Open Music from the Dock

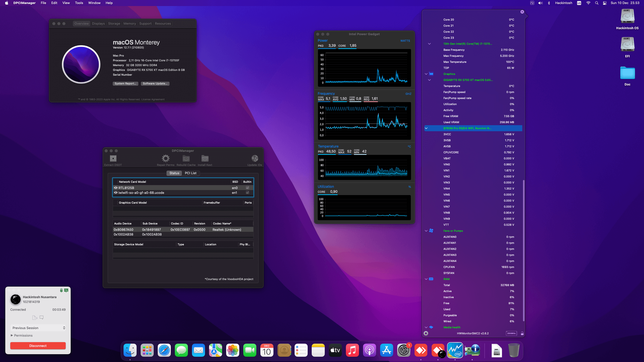(352, 350)
